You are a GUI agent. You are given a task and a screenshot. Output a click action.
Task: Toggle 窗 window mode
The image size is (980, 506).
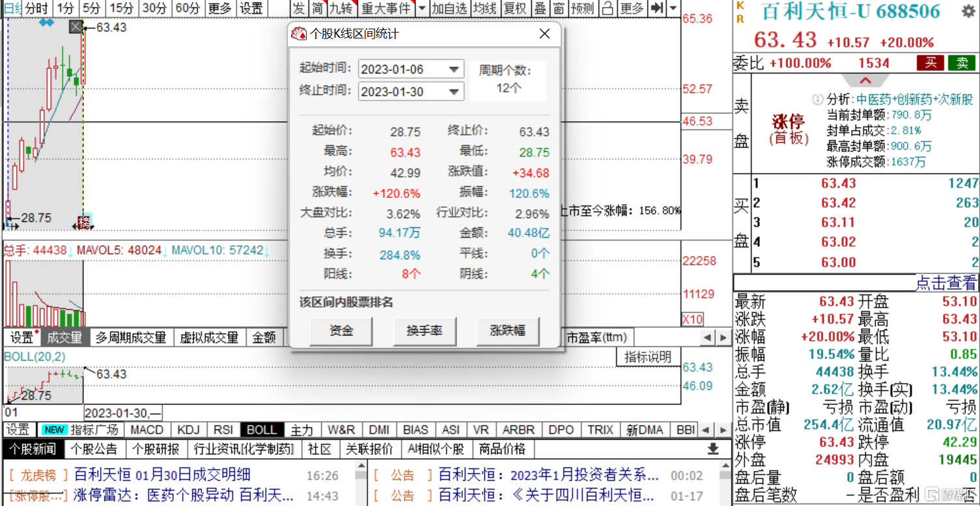(558, 8)
